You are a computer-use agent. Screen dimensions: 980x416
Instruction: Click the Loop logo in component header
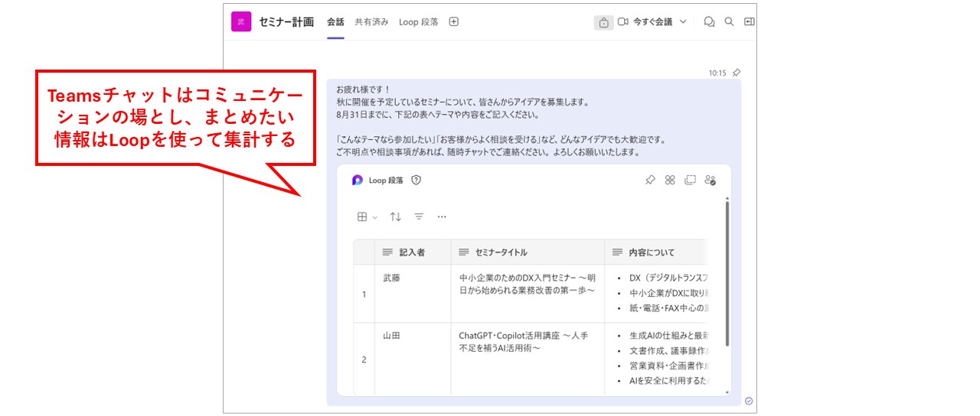click(x=358, y=180)
